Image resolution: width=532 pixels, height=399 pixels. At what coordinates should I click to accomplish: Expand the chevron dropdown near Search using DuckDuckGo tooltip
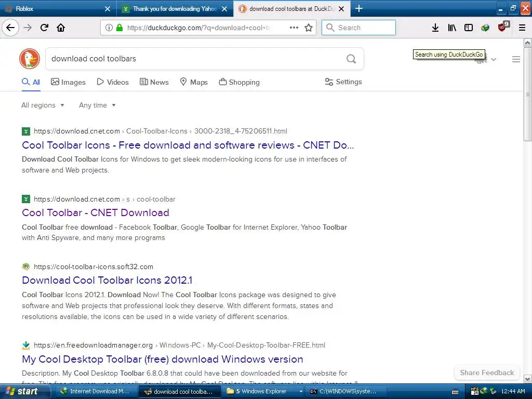(x=494, y=60)
